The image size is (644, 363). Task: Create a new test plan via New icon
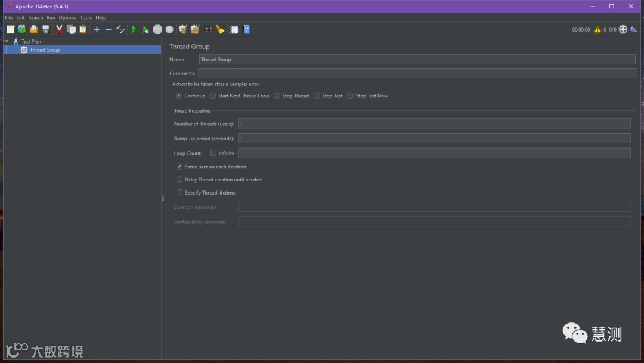(x=10, y=30)
